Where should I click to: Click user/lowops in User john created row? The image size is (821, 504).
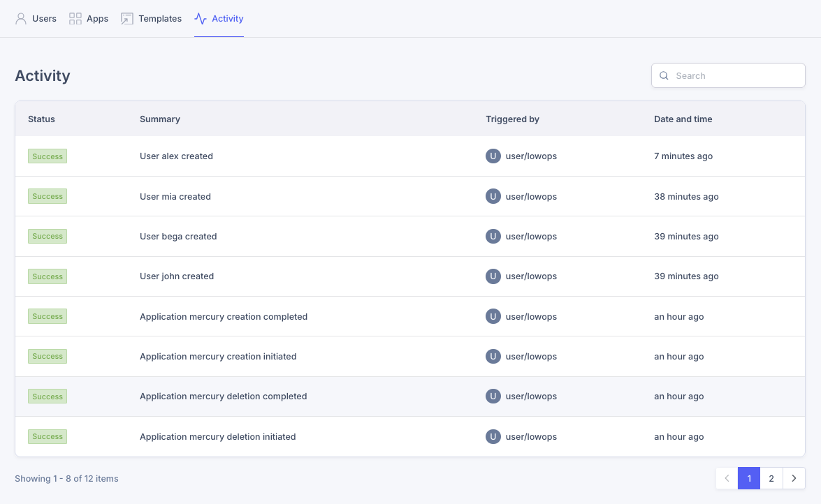(x=531, y=276)
